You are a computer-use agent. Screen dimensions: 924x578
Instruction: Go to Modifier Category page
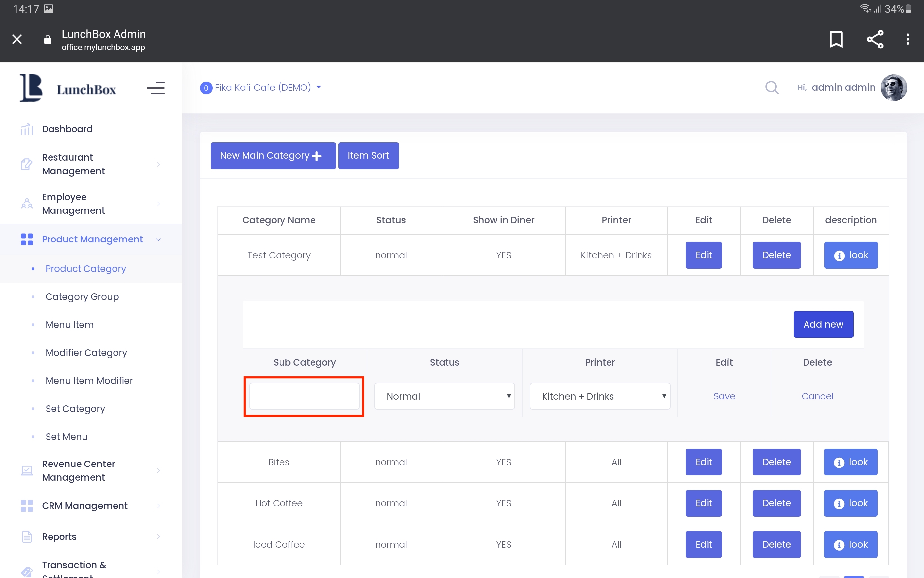tap(86, 352)
